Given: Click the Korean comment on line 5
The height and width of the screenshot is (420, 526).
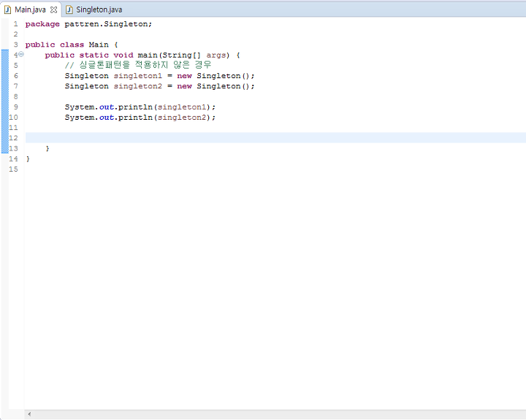Looking at the screenshot, I should pos(138,65).
